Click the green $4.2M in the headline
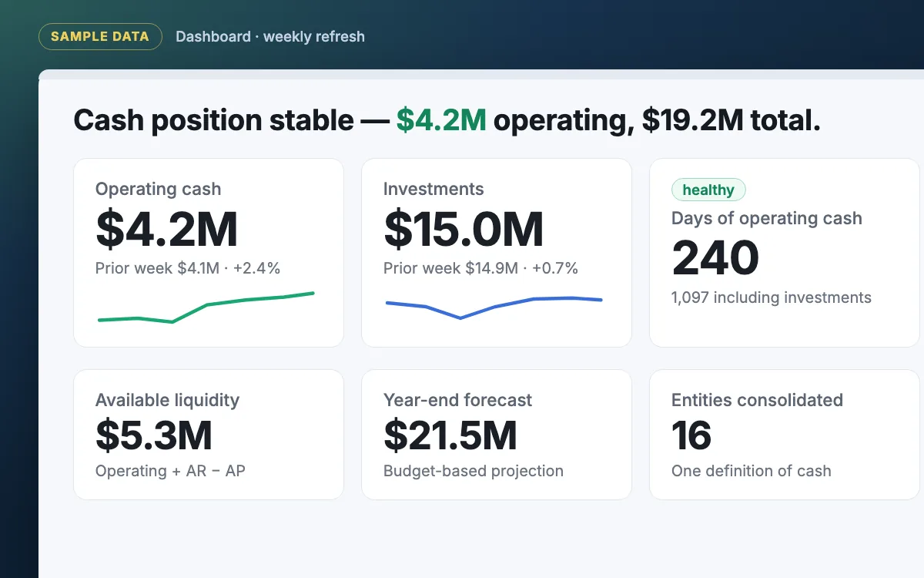924x578 pixels. point(441,120)
